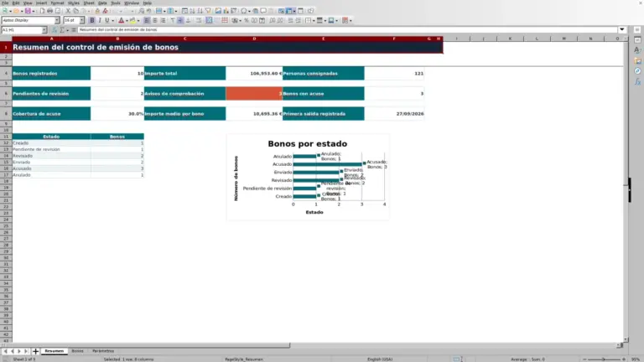The width and height of the screenshot is (644, 362).
Task: Open the File menu
Action: coord(5,3)
